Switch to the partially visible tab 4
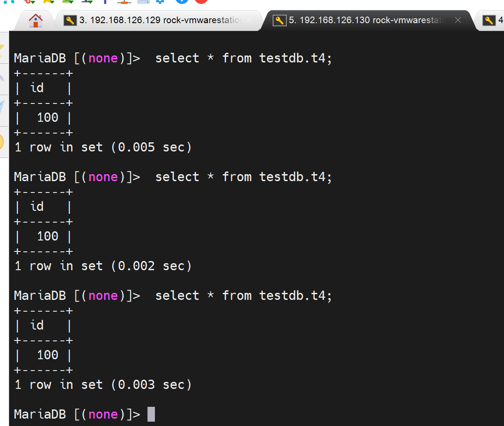Image resolution: width=504 pixels, height=426 pixels. tap(494, 20)
